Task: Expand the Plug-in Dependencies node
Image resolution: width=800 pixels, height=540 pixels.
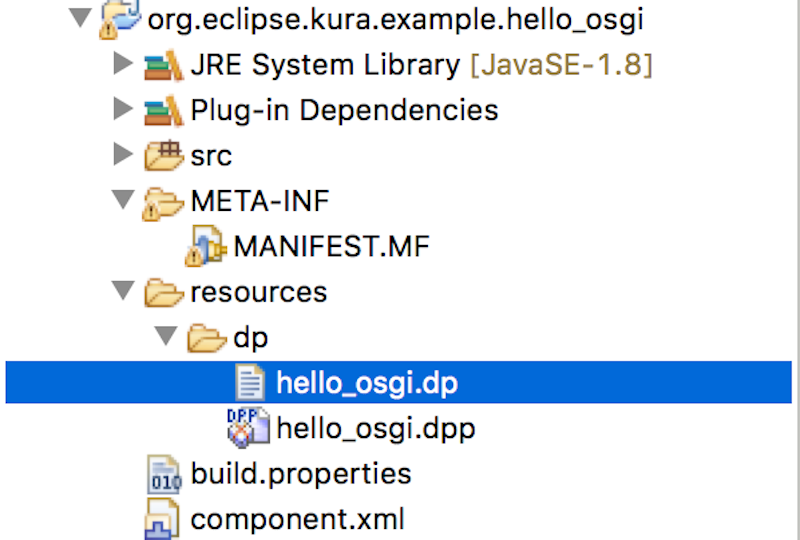Action: coord(123,108)
